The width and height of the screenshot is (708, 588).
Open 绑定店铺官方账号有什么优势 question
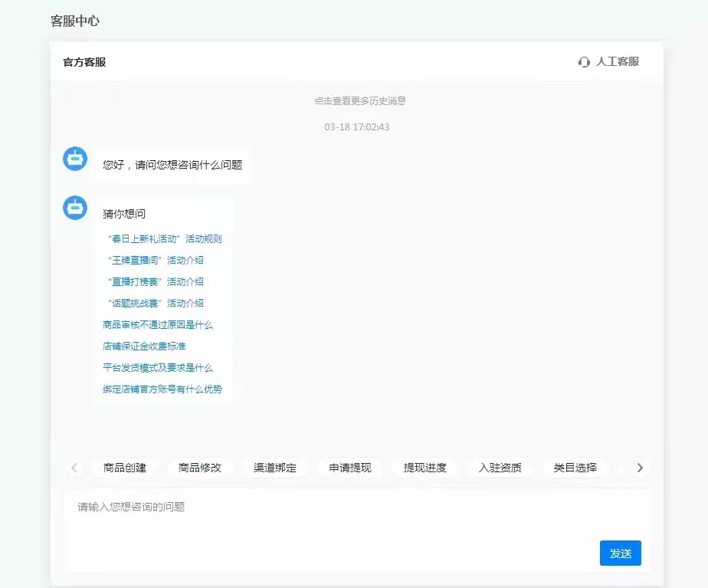tap(162, 389)
